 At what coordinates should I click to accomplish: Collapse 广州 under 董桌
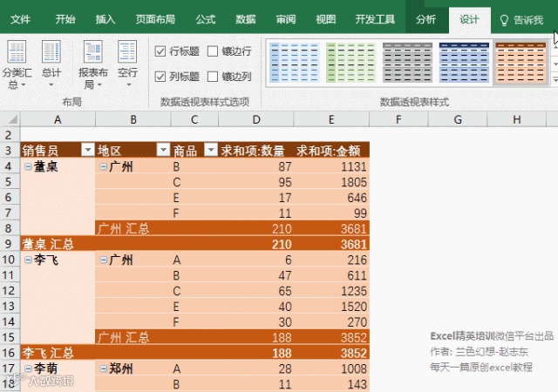pyautogui.click(x=104, y=166)
